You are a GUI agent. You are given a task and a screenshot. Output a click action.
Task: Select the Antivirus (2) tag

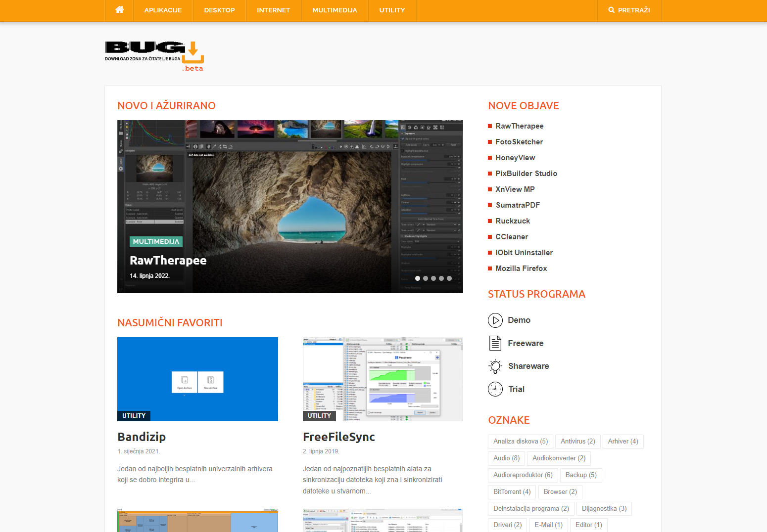578,442
